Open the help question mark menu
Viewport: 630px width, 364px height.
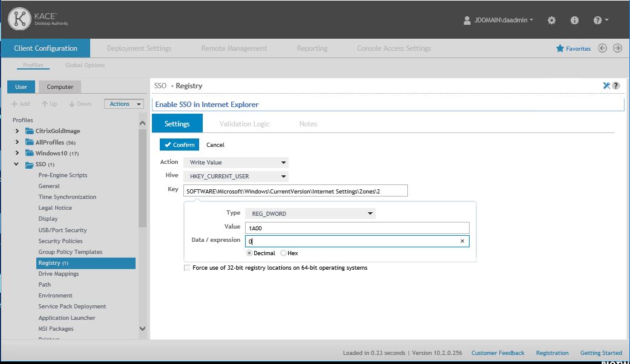[600, 20]
